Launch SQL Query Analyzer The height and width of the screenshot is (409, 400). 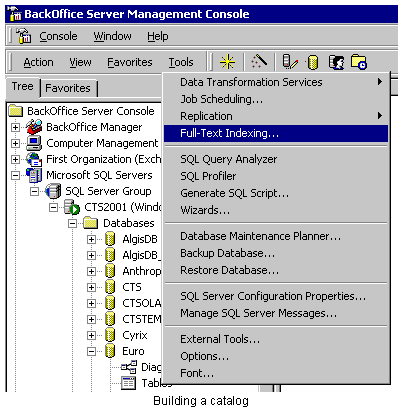tap(276, 159)
